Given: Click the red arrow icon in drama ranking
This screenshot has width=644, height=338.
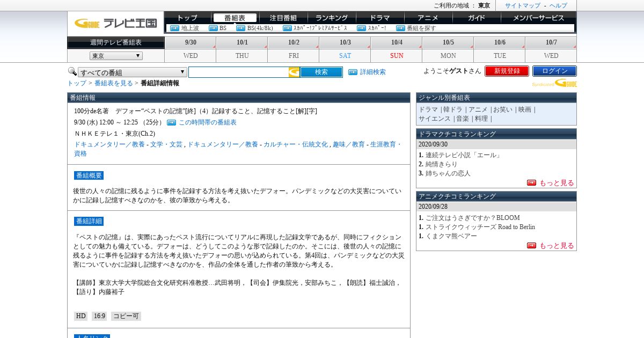Looking at the screenshot, I should click(531, 182).
